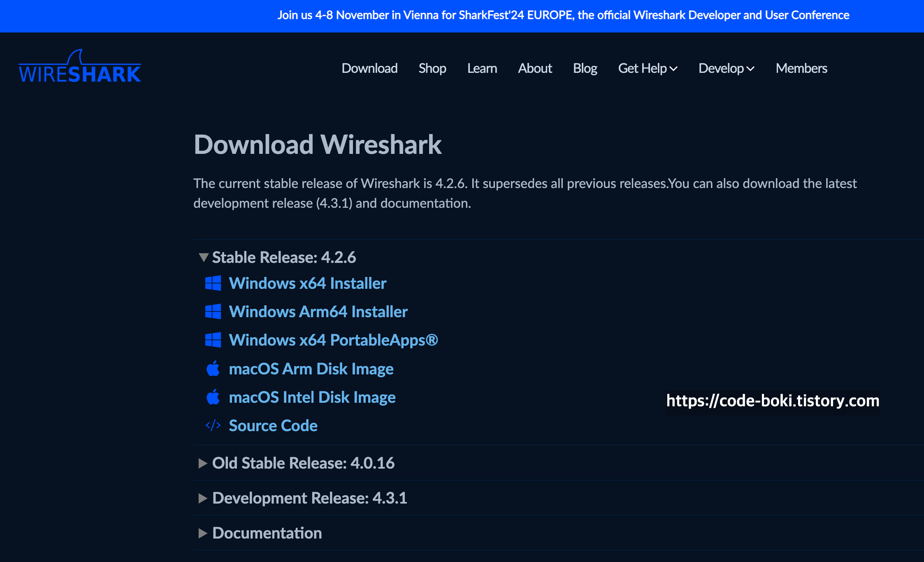Open the Get Help dropdown menu
924x562 pixels.
[x=648, y=68]
